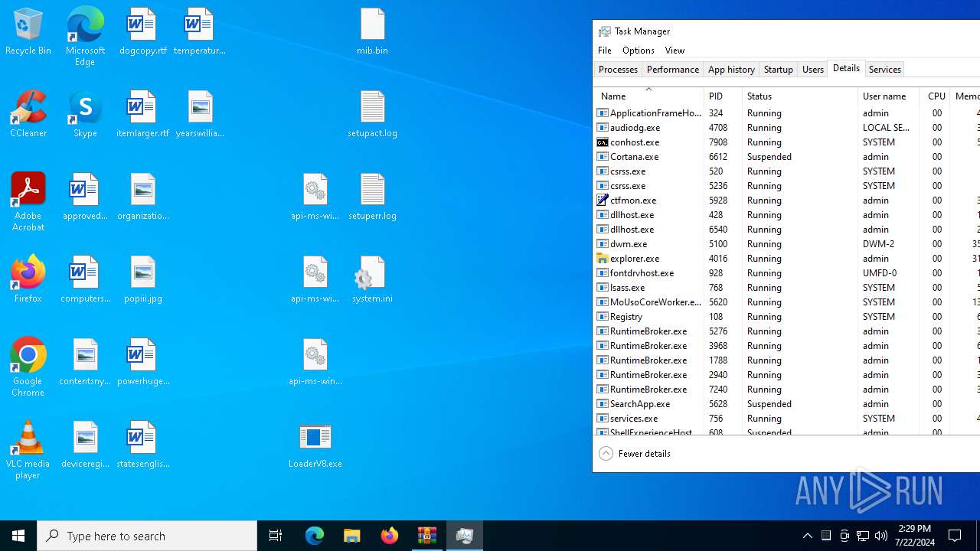Open the notification center

point(955,536)
